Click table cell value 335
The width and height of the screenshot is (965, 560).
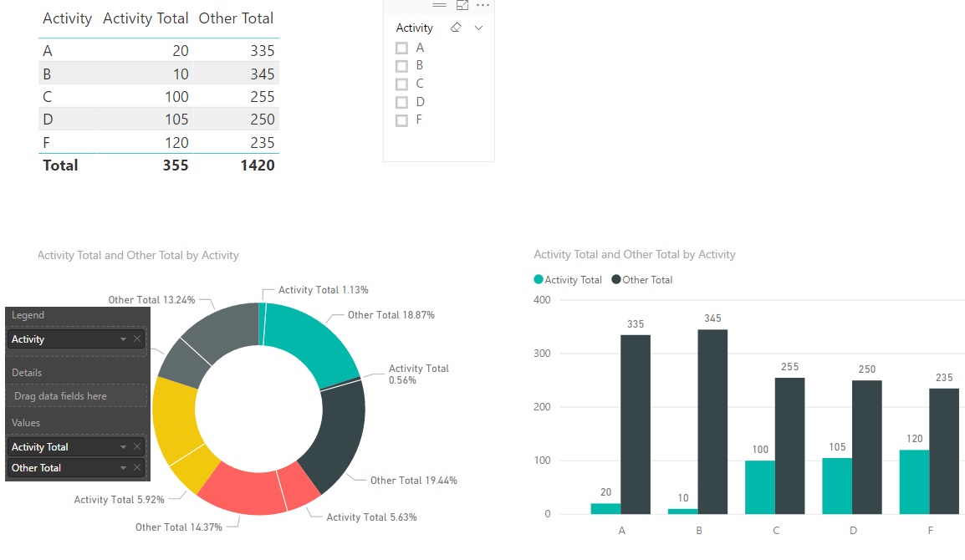coord(263,50)
